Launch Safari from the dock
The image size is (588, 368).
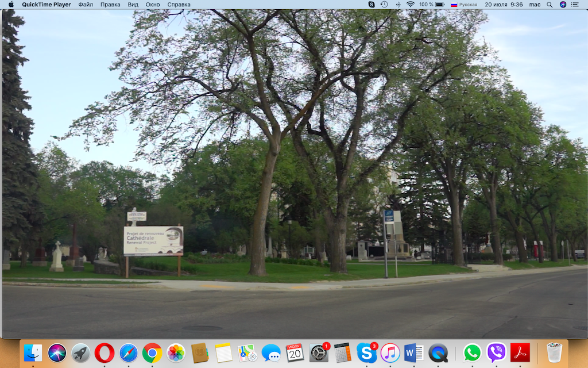(x=128, y=353)
